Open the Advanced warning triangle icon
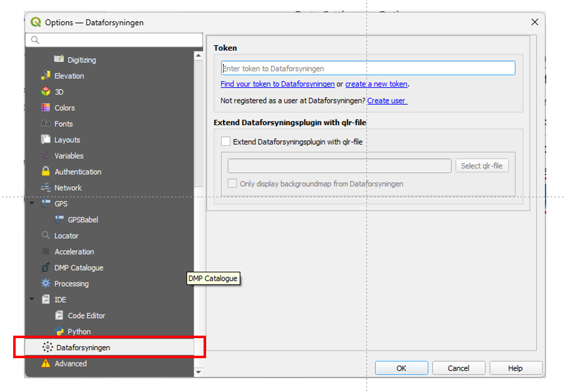Image resolution: width=565 pixels, height=392 pixels. 46,364
